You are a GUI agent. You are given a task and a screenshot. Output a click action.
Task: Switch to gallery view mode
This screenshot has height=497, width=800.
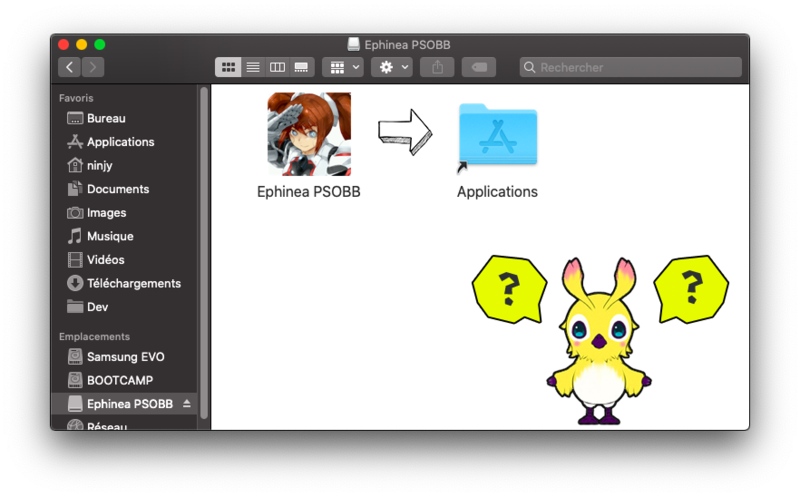[302, 67]
